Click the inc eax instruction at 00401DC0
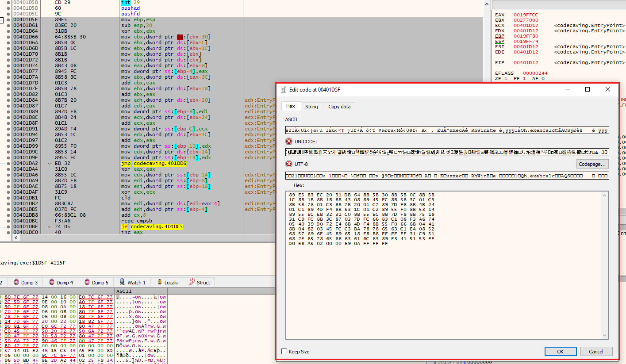This screenshot has width=626, height=364. pos(132,232)
